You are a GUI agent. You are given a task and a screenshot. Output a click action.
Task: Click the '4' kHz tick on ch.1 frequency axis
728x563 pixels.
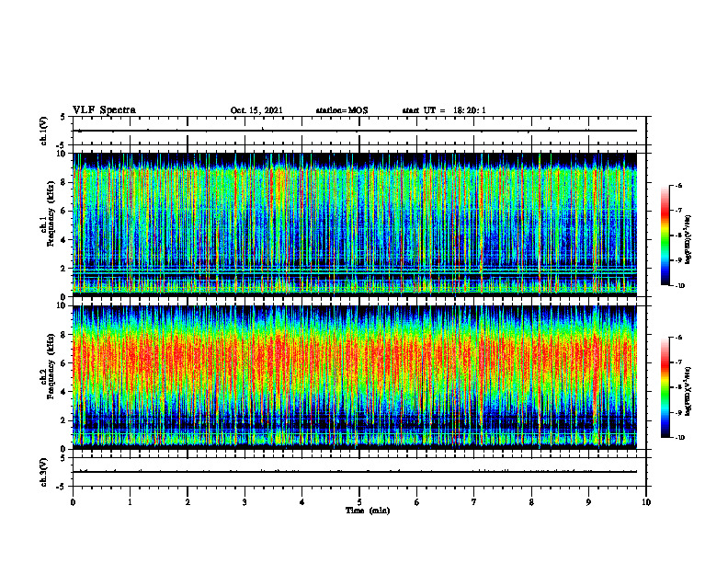pyautogui.click(x=64, y=240)
